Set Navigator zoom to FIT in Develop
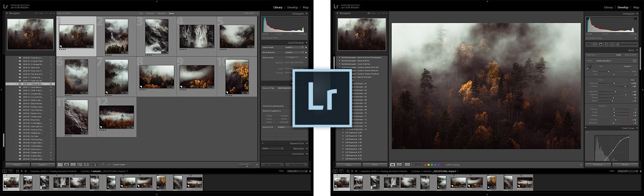 point(369,13)
